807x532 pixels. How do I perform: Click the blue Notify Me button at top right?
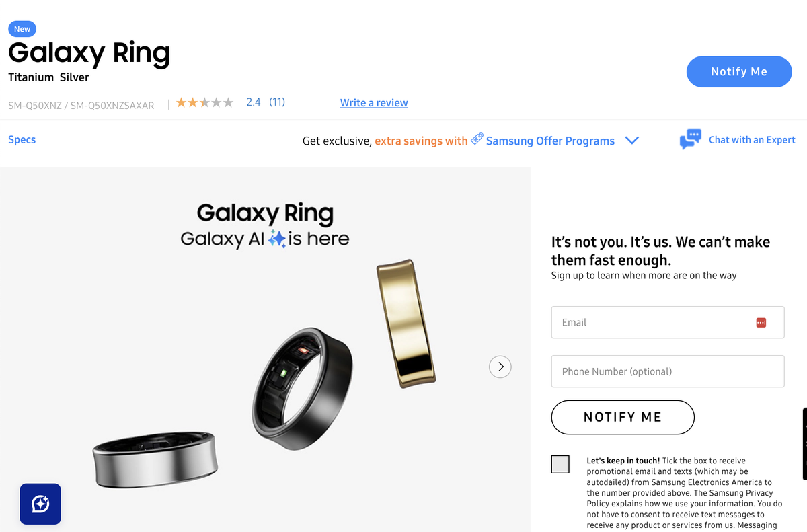[738, 71]
